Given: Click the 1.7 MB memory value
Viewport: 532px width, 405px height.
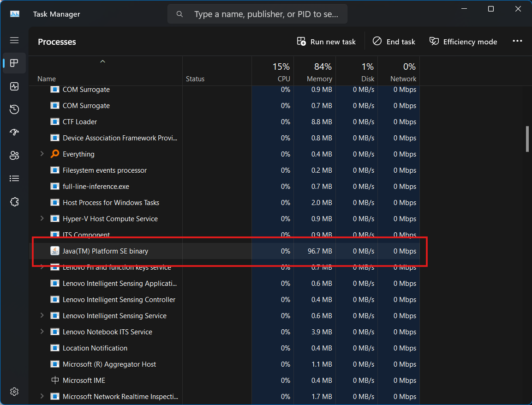Looking at the screenshot, I should click(x=322, y=396).
